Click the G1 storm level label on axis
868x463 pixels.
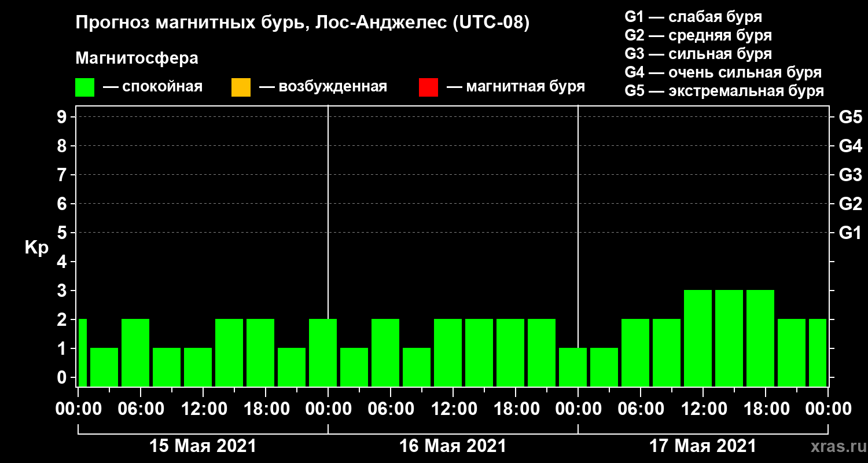(850, 233)
